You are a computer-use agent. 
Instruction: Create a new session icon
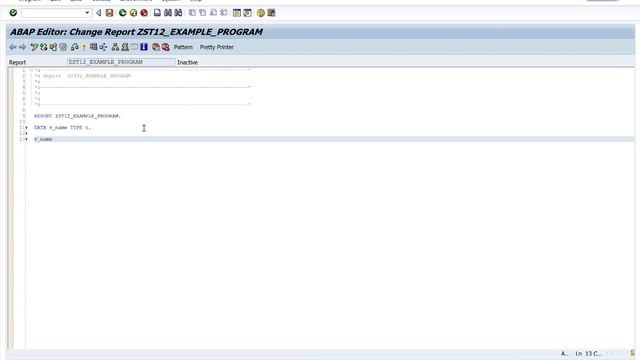pos(237,13)
